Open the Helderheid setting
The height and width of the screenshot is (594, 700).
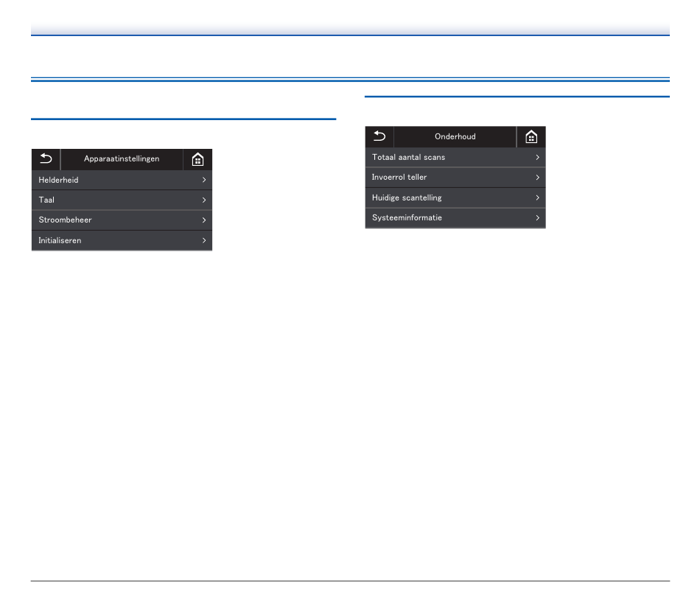coord(122,180)
